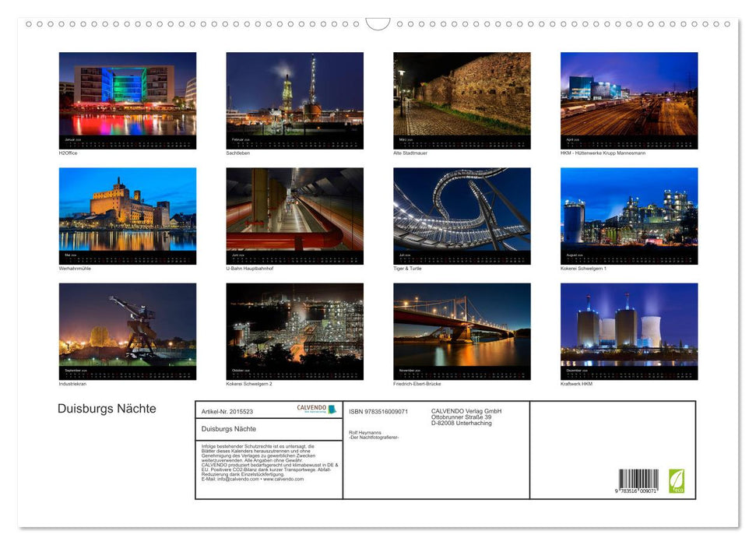
Task: Open the Sachtleben February image
Action: [294, 100]
